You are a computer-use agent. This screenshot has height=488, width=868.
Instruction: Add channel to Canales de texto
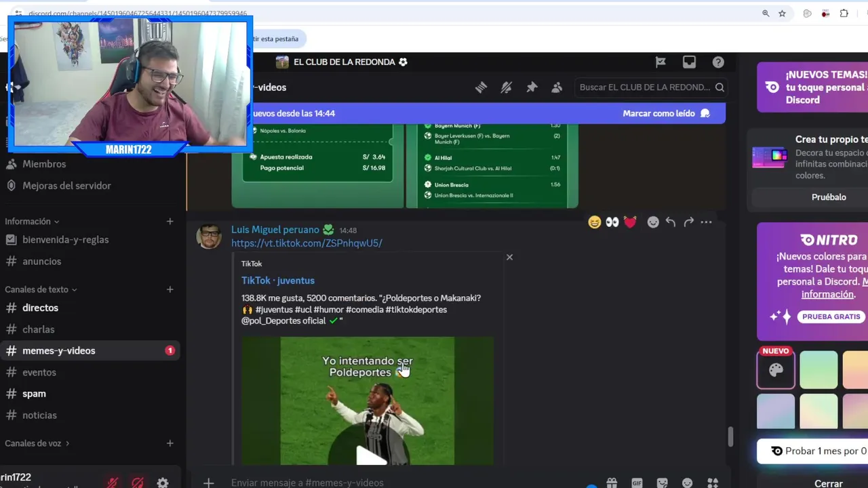170,289
